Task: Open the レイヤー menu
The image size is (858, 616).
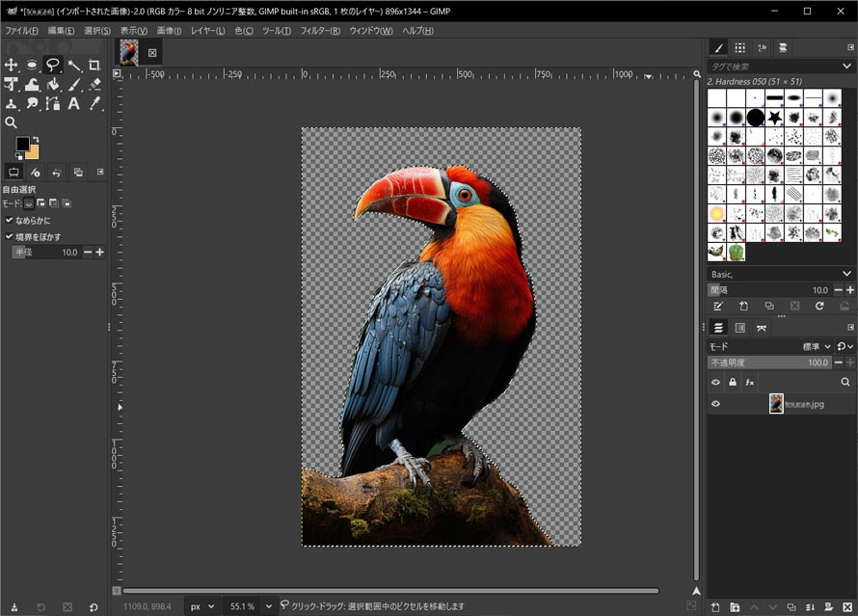Action: [x=207, y=31]
